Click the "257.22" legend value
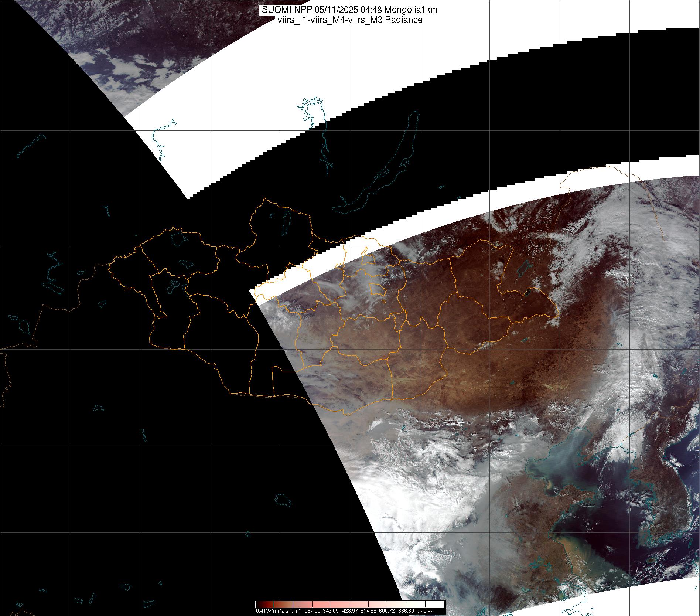 tap(312, 611)
